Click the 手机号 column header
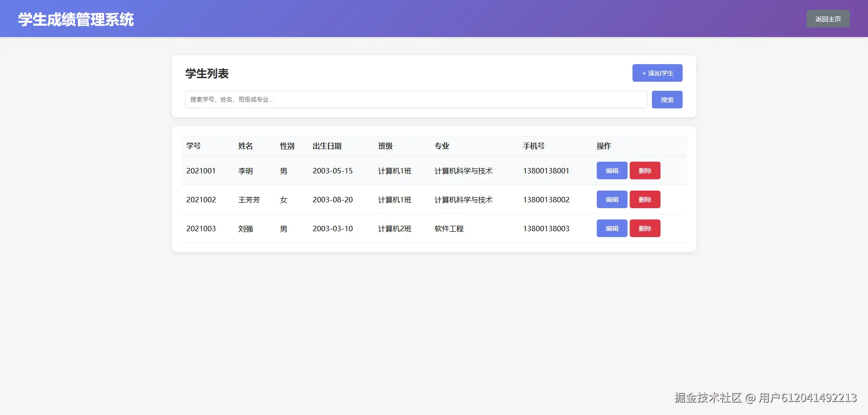The height and width of the screenshot is (415, 868). pos(534,146)
